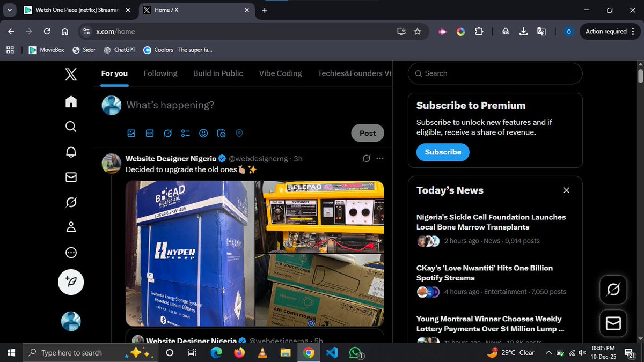The image size is (644, 362).
Task: Open VS Code from the taskbar
Action: (x=332, y=353)
